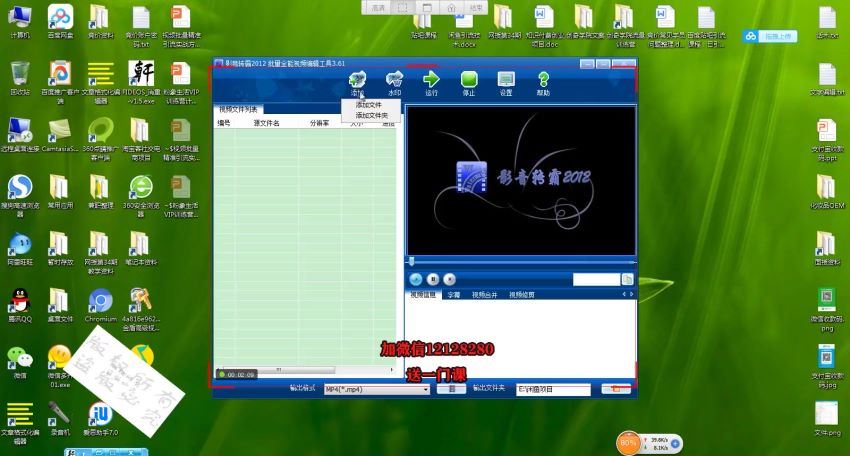Click the 拖拽上传 upload widget

coord(770,36)
